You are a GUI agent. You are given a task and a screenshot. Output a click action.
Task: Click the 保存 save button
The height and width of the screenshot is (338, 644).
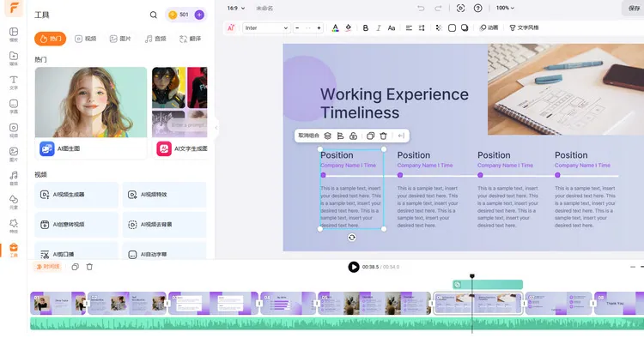634,8
